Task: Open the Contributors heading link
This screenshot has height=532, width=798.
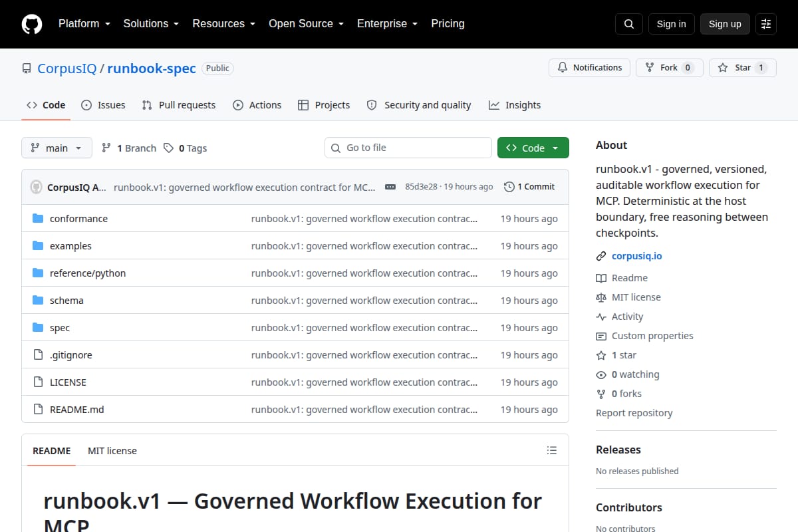Action: coord(629,507)
